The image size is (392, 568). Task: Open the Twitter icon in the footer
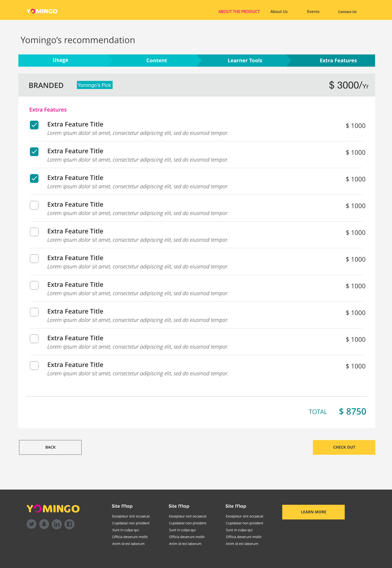(31, 524)
